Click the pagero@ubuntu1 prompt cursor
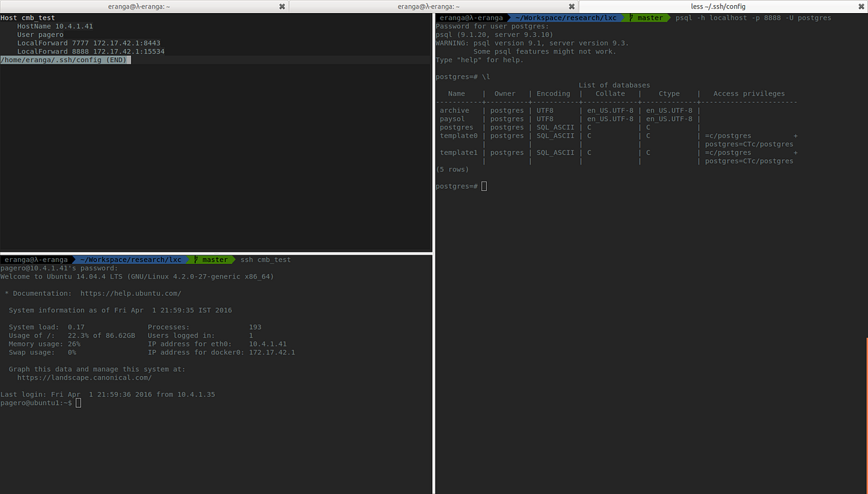The height and width of the screenshot is (494, 868). pyautogui.click(x=78, y=402)
